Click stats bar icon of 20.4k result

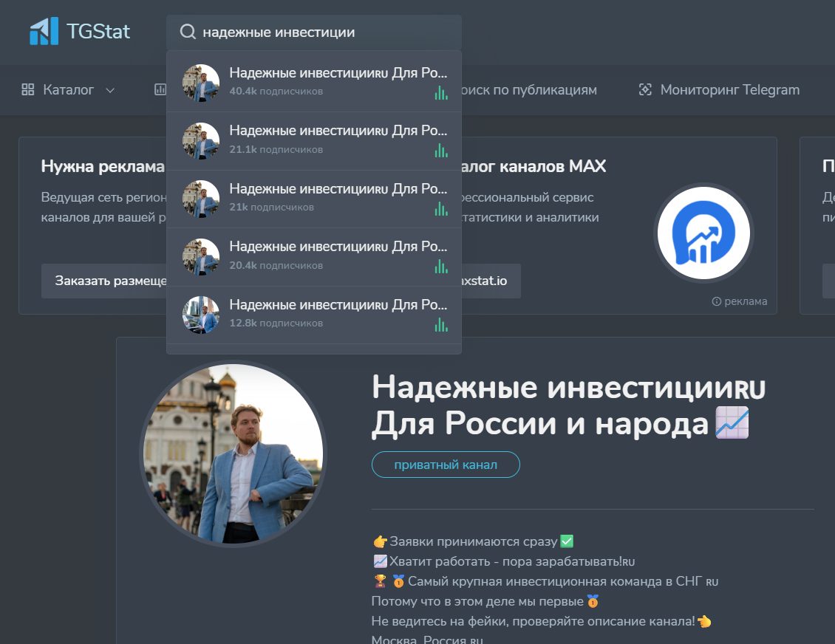point(441,267)
